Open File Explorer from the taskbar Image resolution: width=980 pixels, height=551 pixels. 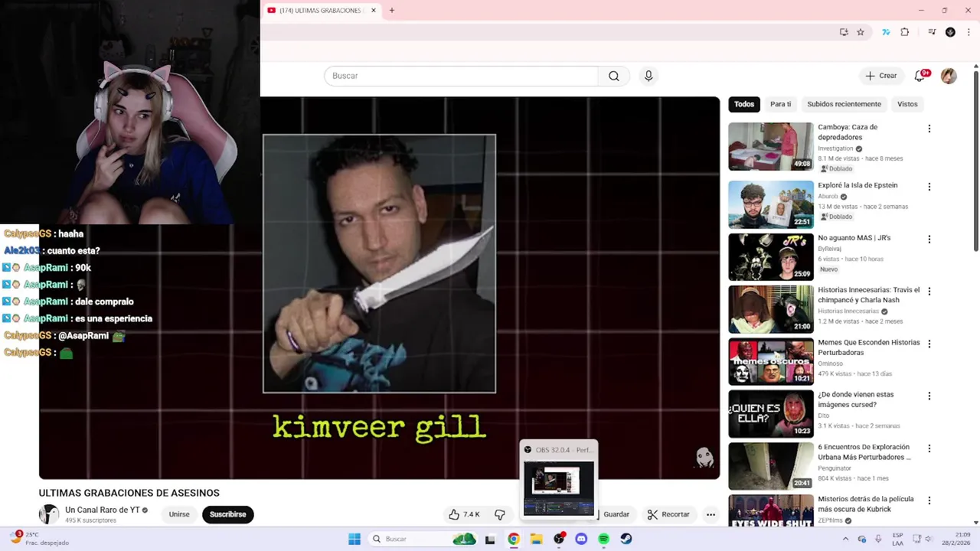[x=536, y=539]
